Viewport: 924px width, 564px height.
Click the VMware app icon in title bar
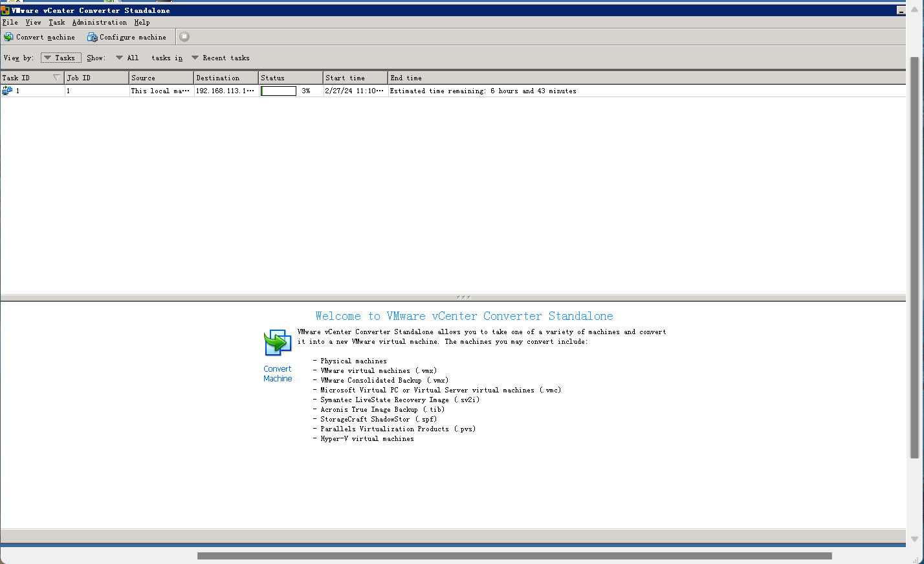(5, 10)
